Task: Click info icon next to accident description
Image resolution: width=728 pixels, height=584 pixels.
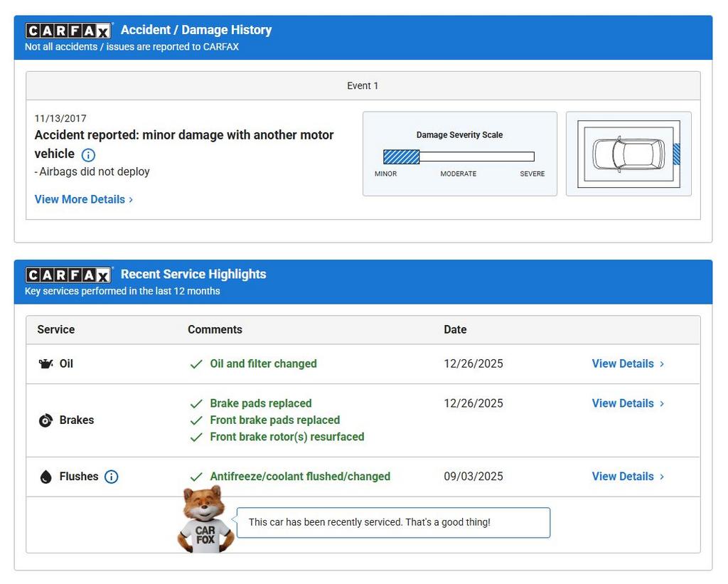Action: click(88, 155)
